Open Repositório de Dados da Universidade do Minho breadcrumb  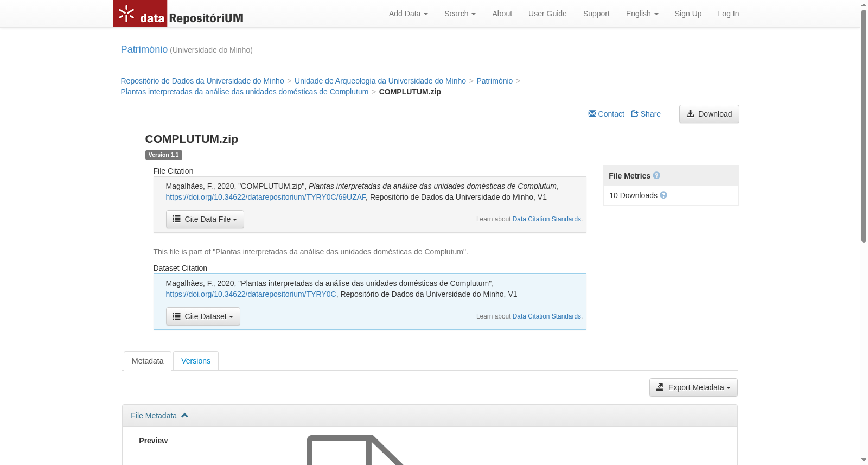202,81
